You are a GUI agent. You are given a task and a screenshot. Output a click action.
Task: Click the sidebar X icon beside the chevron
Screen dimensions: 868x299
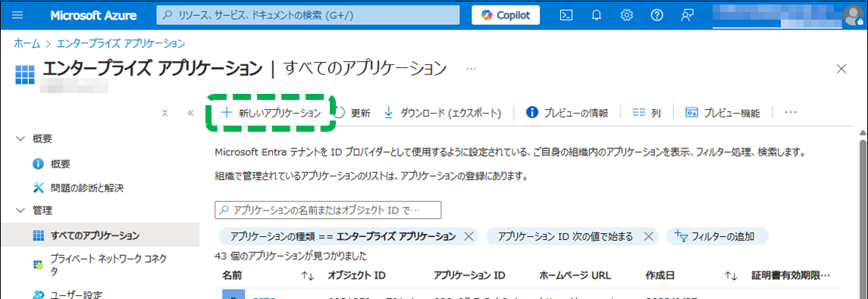tap(165, 113)
